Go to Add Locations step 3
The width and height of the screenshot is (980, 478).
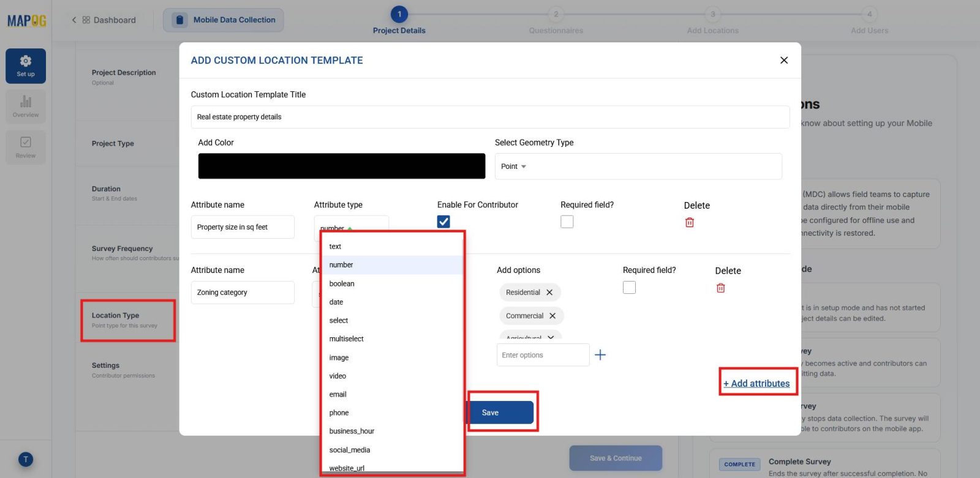click(x=713, y=21)
